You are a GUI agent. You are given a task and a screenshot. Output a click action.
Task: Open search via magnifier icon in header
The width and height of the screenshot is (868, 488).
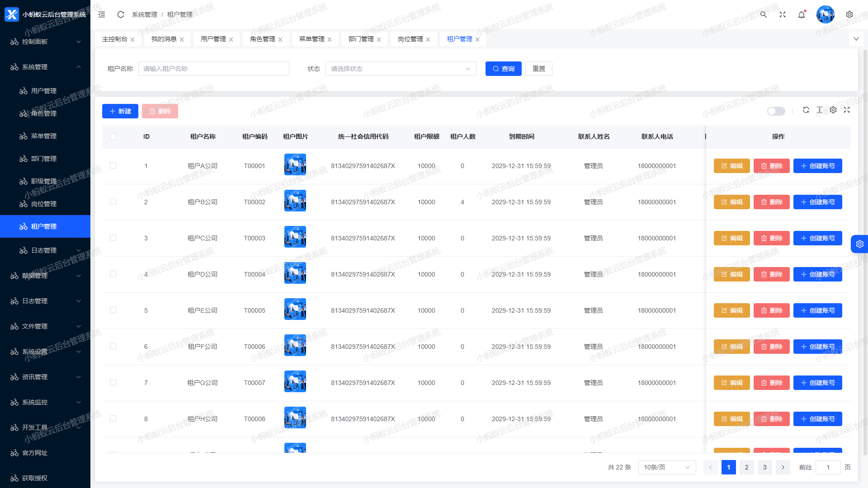(x=764, y=14)
